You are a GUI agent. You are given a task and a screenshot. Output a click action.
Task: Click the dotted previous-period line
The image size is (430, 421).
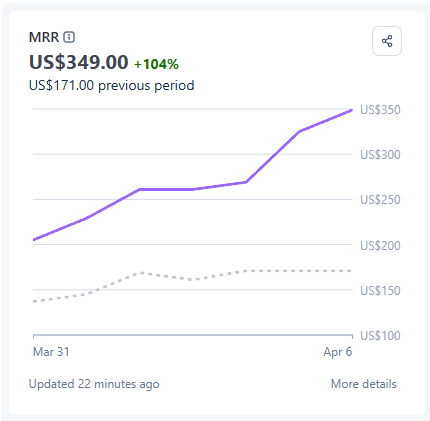193,278
